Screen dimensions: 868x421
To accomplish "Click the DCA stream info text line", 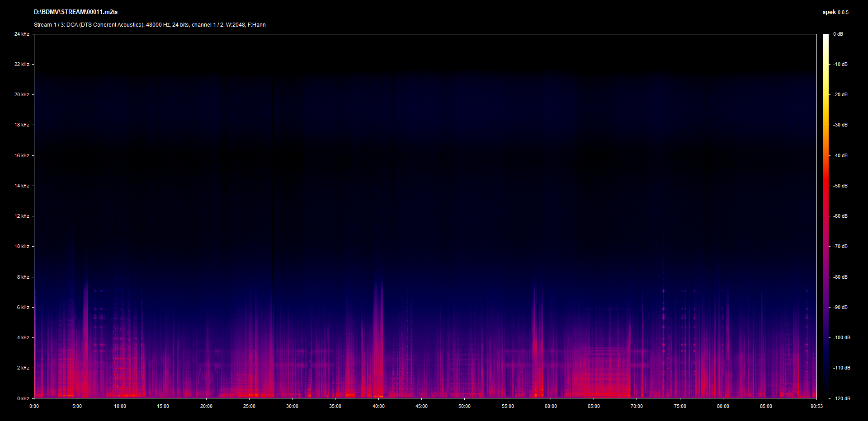I will point(150,25).
